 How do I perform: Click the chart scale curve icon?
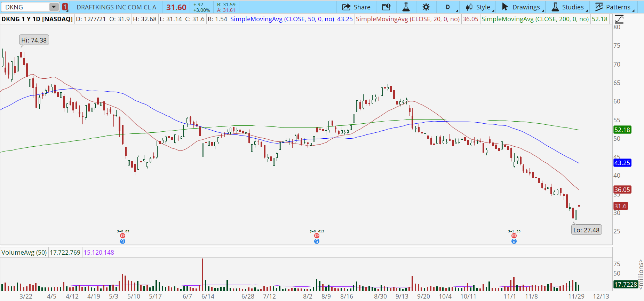tap(619, 19)
